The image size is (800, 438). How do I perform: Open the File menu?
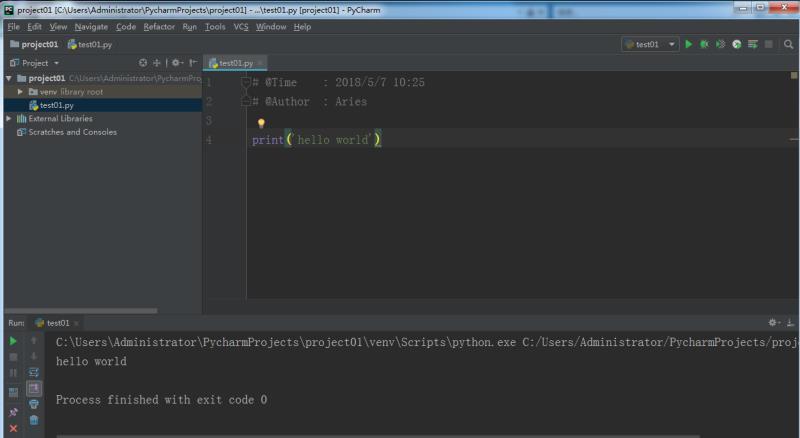pos(13,27)
